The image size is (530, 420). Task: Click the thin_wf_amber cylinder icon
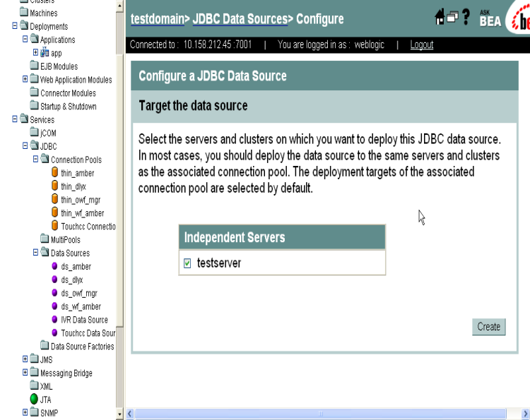pos(54,212)
